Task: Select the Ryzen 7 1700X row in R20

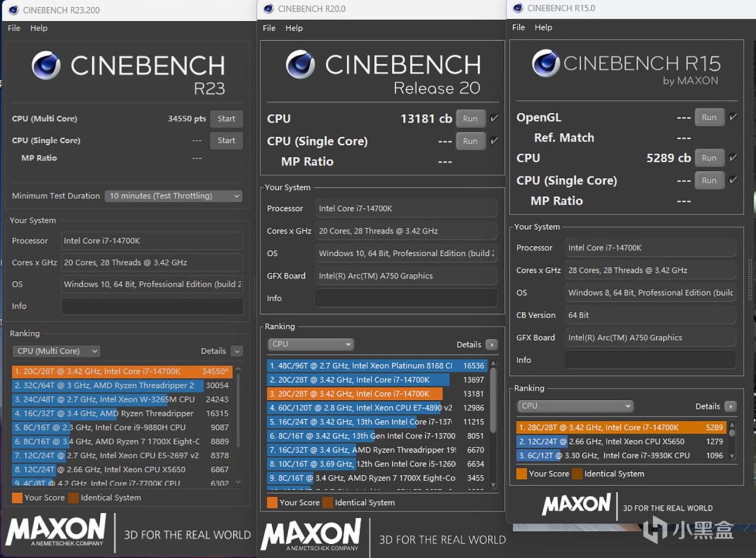Action: [377, 478]
